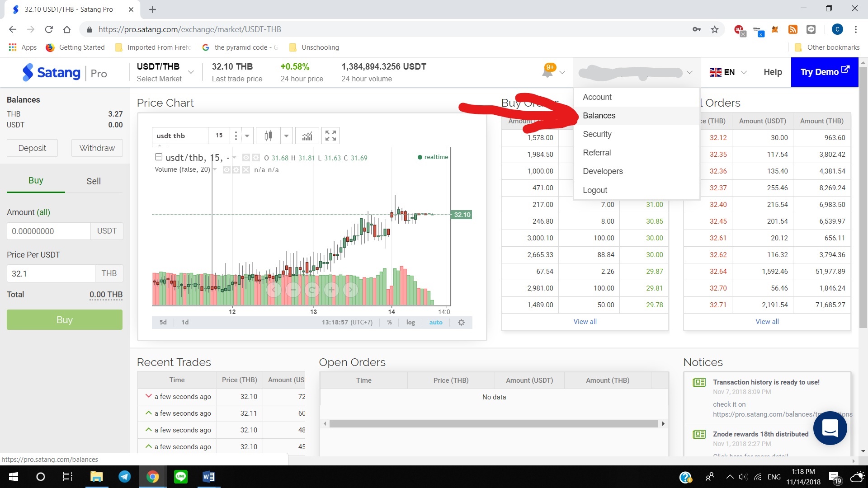This screenshot has height=488, width=868.
Task: Click the Amount USDT input field
Action: (49, 231)
